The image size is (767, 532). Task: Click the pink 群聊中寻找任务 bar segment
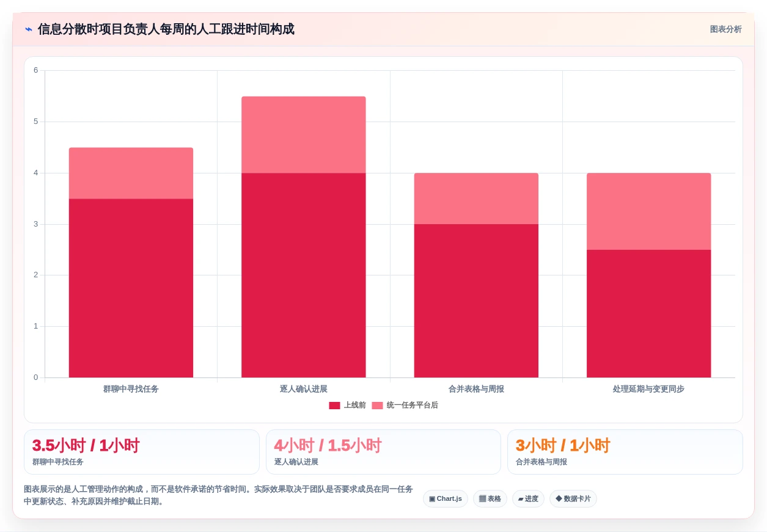[131, 173]
